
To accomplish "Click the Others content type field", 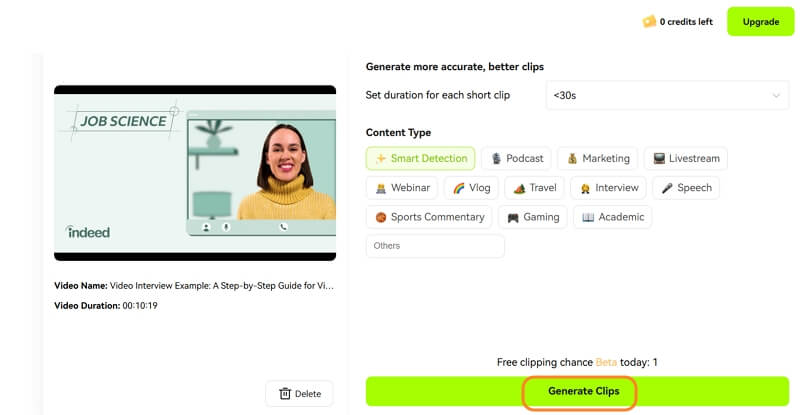I will tap(435, 246).
